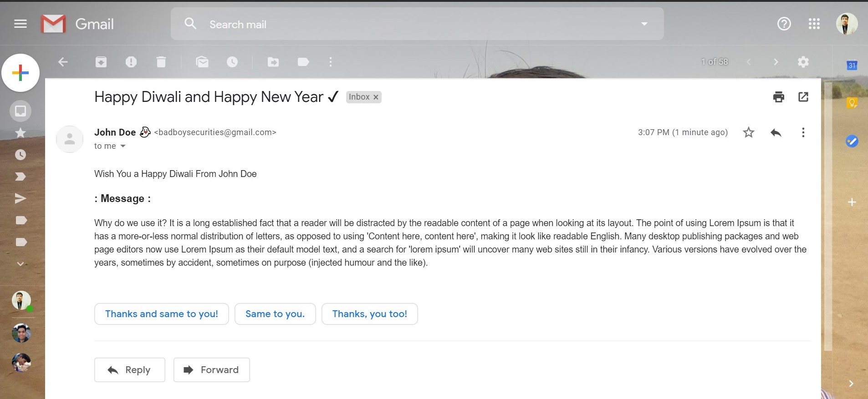This screenshot has width=868, height=399.
Task: Open the email in a new window
Action: click(x=803, y=96)
